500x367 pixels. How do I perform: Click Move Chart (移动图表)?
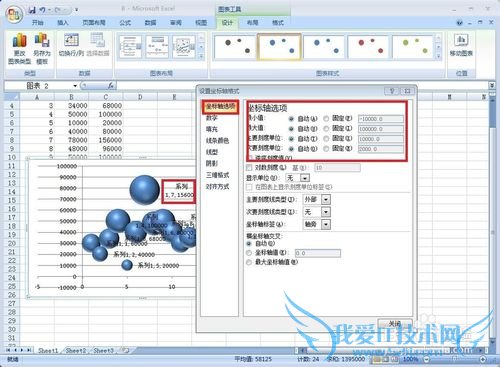click(461, 45)
